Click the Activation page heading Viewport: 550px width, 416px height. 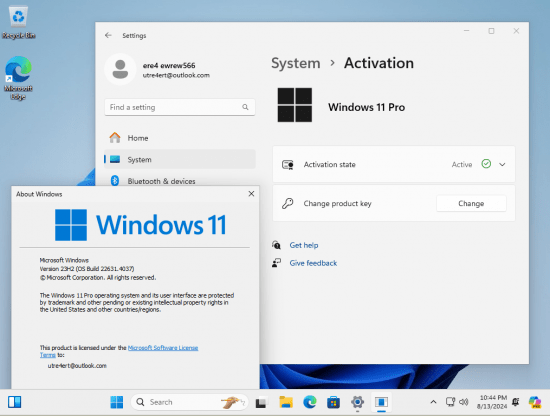pyautogui.click(x=379, y=63)
